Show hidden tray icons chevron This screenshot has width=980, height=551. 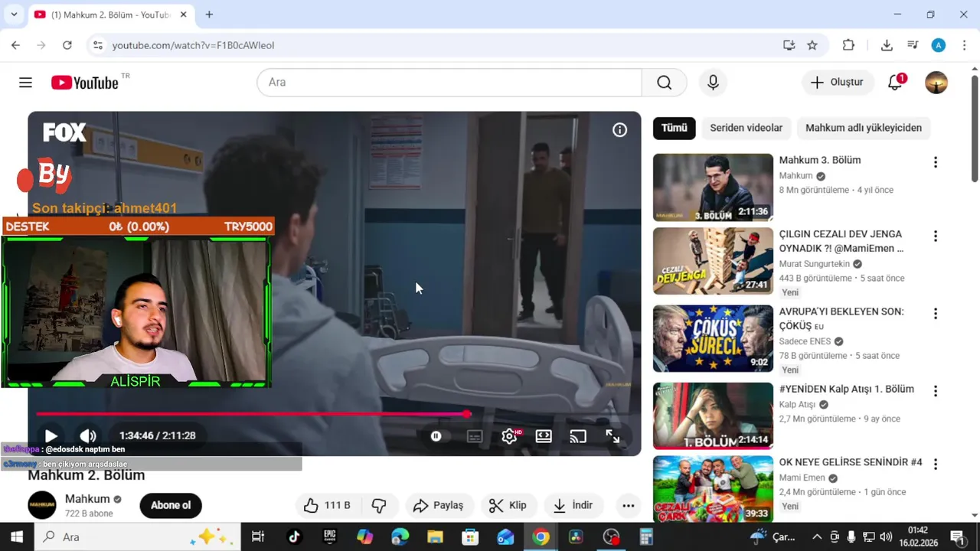point(817,537)
